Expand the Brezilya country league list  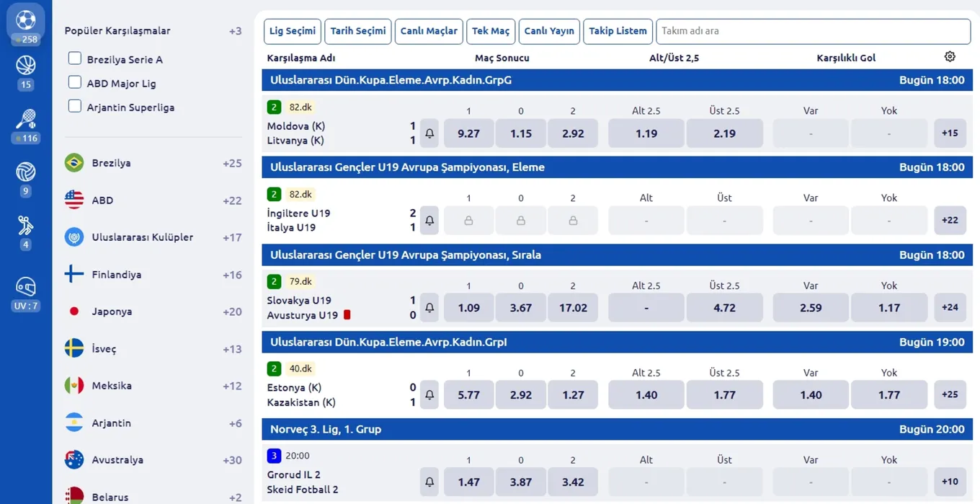pos(153,163)
